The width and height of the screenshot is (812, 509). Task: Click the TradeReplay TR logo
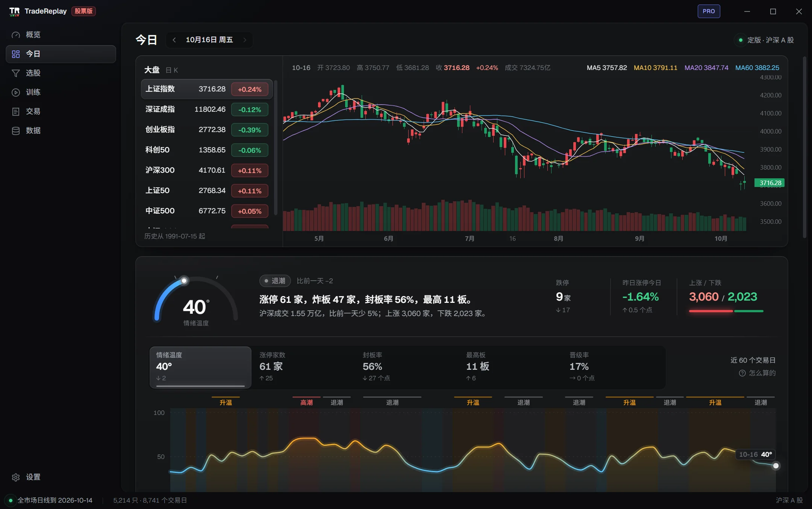(14, 11)
